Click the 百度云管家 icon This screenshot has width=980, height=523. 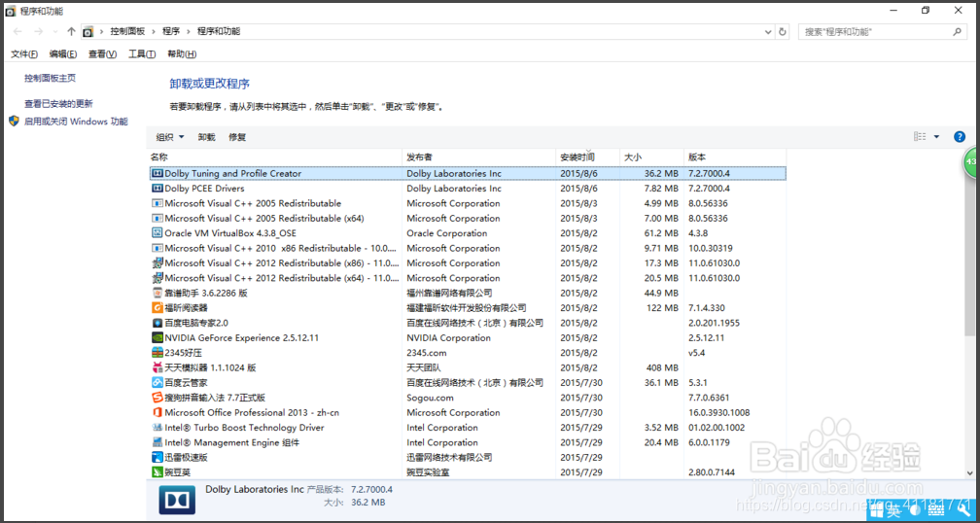pyautogui.click(x=157, y=382)
